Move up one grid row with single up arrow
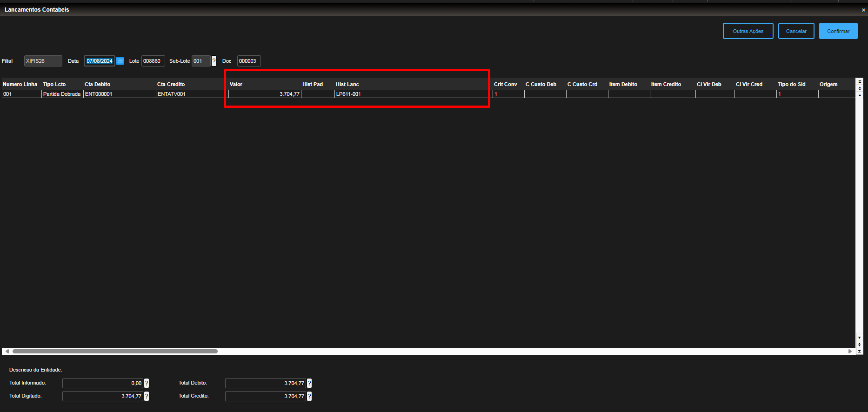 [x=860, y=95]
